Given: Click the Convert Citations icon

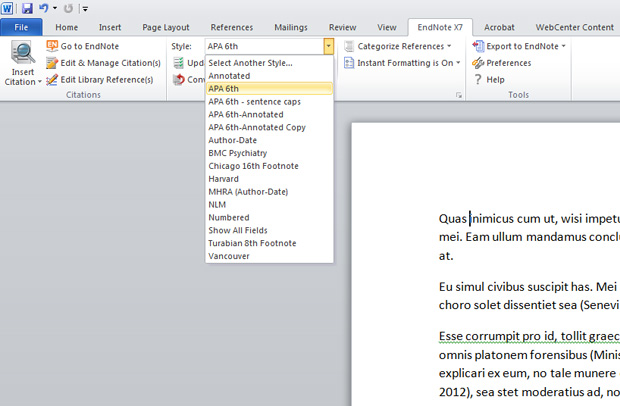Looking at the screenshot, I should [x=179, y=79].
